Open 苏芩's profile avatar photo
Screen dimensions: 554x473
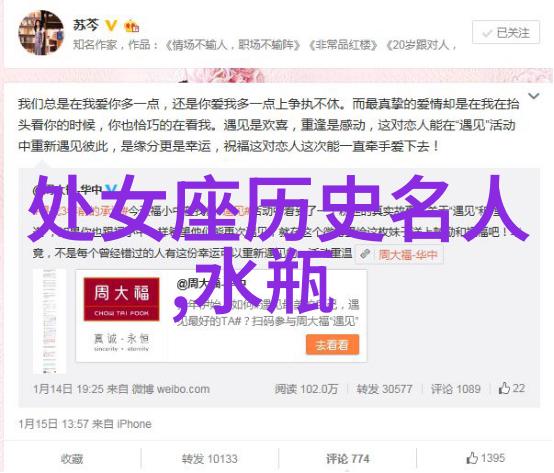[x=41, y=33]
